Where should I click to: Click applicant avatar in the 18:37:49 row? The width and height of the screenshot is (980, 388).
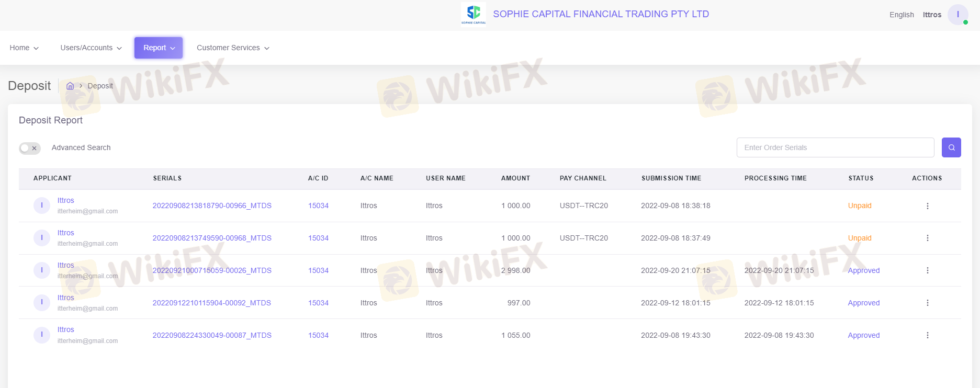42,238
